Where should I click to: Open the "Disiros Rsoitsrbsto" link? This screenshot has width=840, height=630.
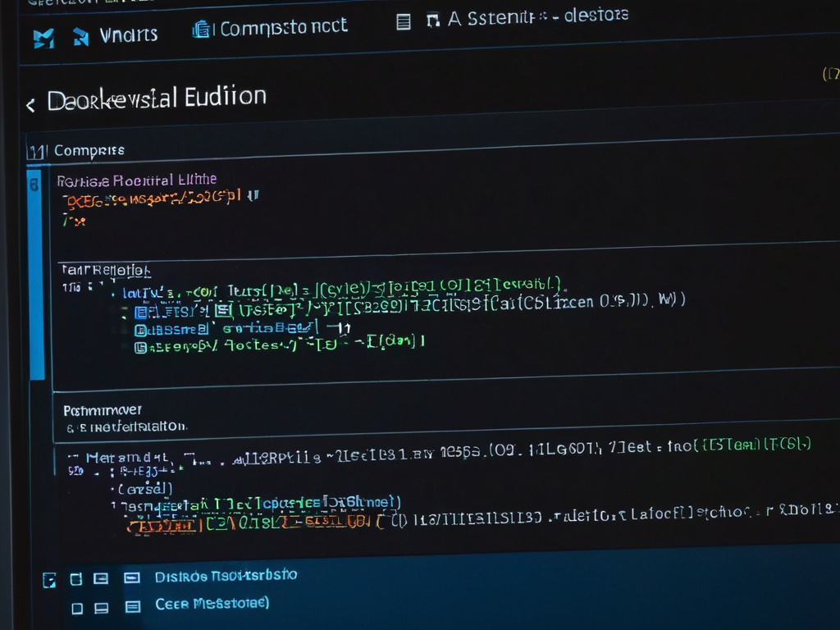pyautogui.click(x=226, y=576)
